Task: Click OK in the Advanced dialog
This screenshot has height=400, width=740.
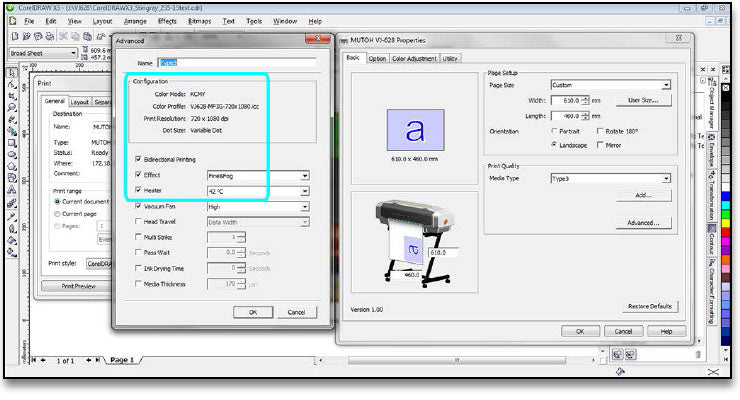Action: click(x=253, y=312)
